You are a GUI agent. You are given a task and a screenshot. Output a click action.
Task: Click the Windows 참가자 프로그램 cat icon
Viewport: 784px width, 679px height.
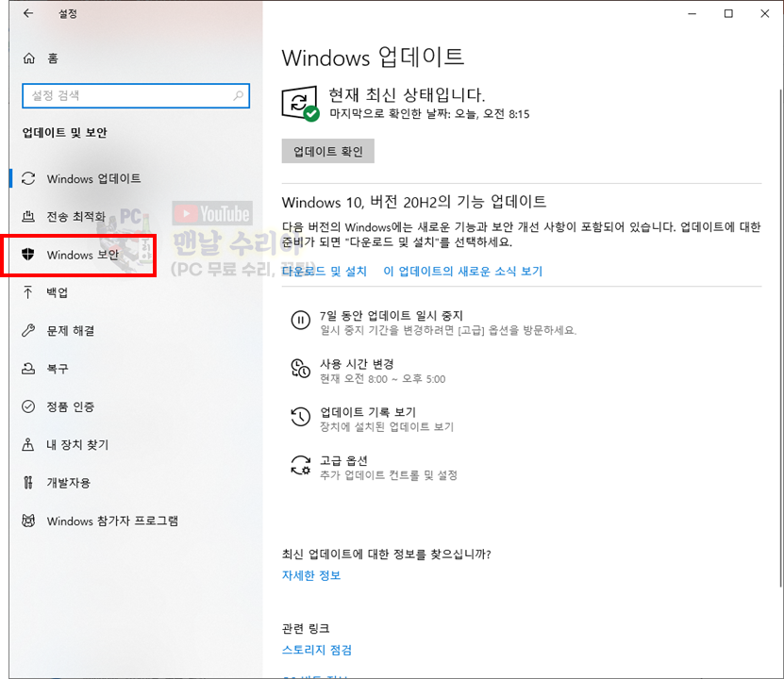tap(28, 521)
